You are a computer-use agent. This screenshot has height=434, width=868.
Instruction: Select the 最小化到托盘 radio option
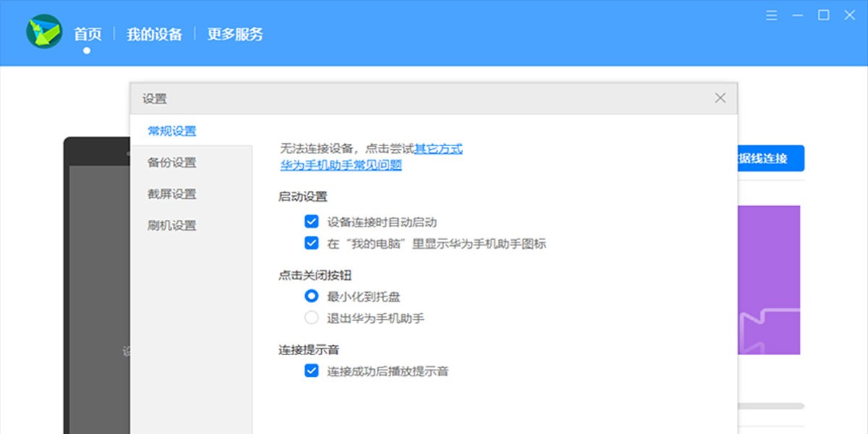point(312,296)
